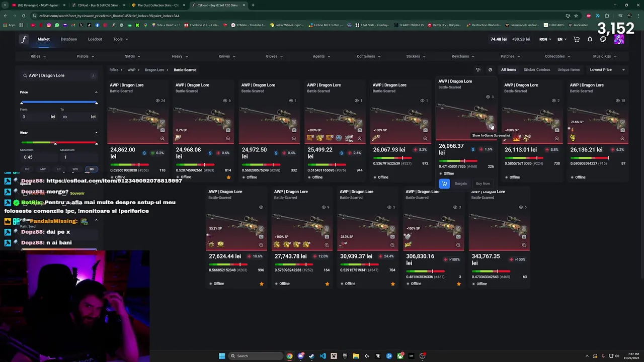Click the Steam price icon on the 24,862.00 lei card
The image size is (644, 362).
[x=144, y=153]
